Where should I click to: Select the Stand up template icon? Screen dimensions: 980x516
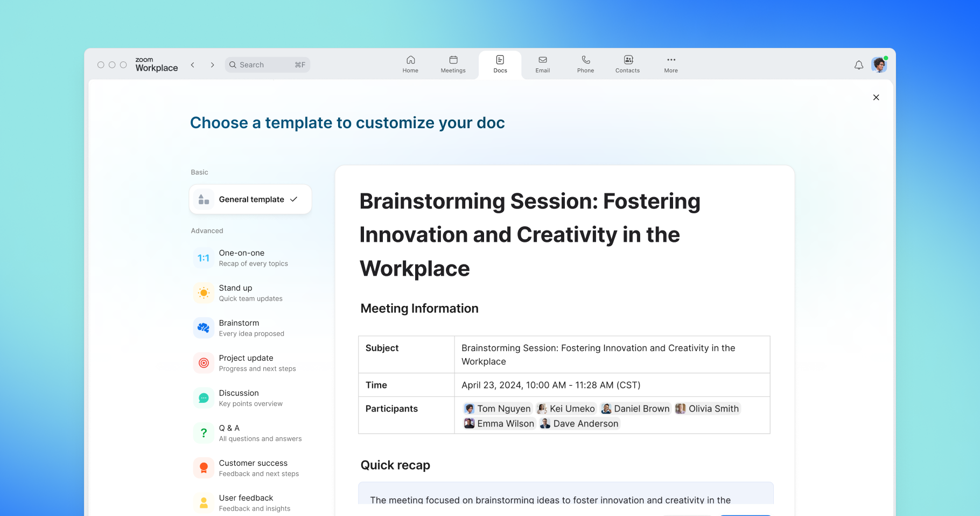(x=203, y=292)
